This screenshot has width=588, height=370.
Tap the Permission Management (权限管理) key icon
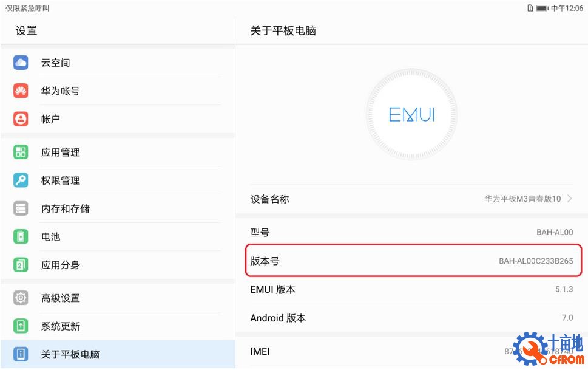(x=21, y=180)
